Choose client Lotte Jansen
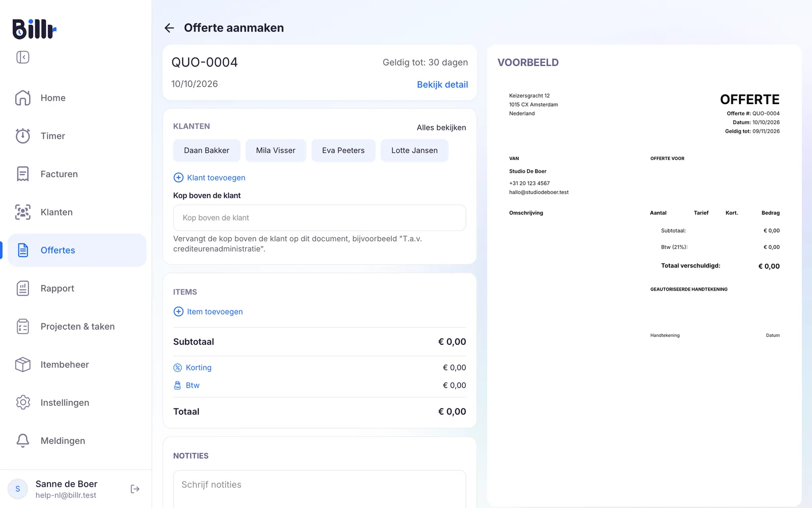Screen dimensions: 812x508 tap(415, 150)
